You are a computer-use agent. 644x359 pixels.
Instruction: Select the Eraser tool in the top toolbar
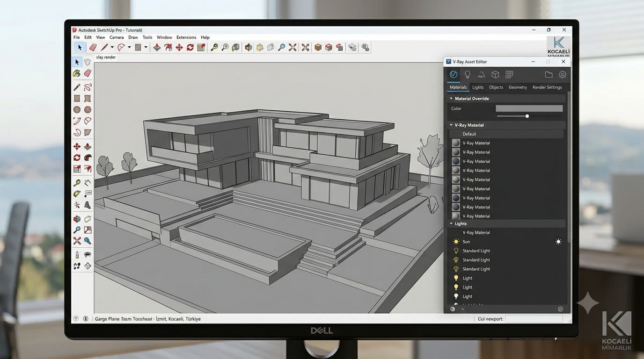point(93,47)
